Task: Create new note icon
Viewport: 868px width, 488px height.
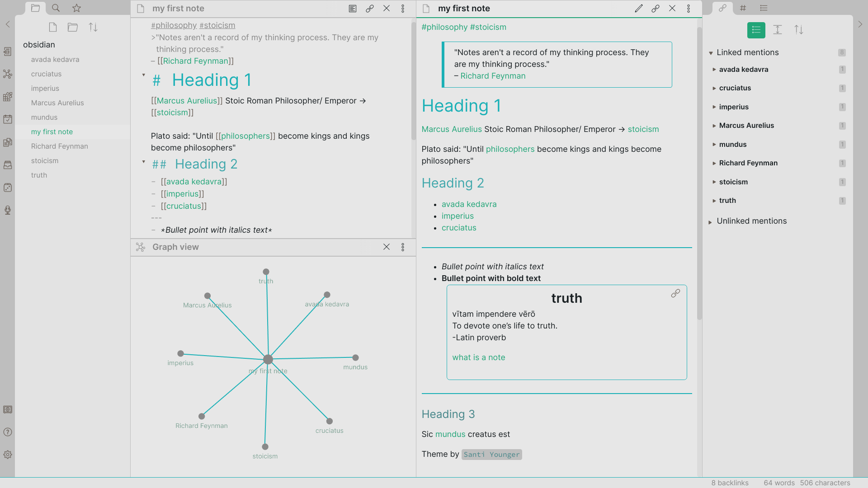Action: click(53, 28)
